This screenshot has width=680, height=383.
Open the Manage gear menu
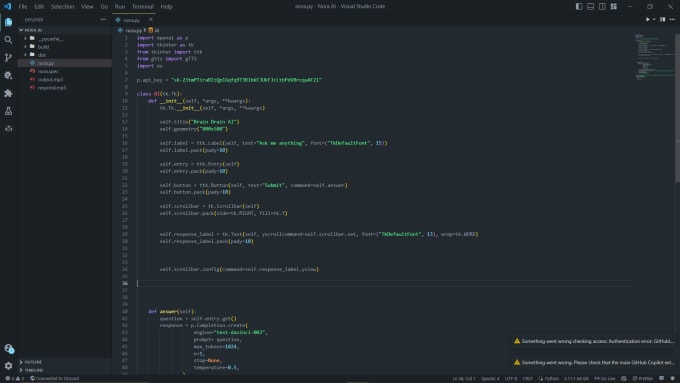click(x=8, y=366)
